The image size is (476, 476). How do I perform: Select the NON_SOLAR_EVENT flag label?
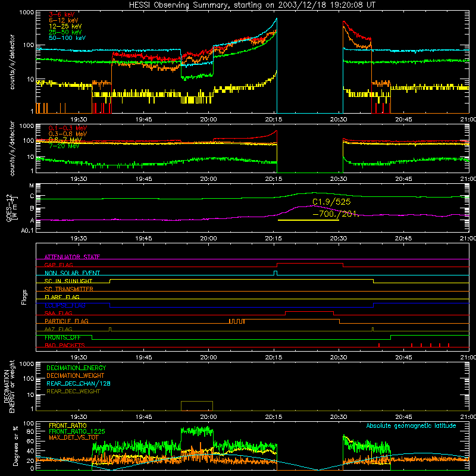click(72, 273)
